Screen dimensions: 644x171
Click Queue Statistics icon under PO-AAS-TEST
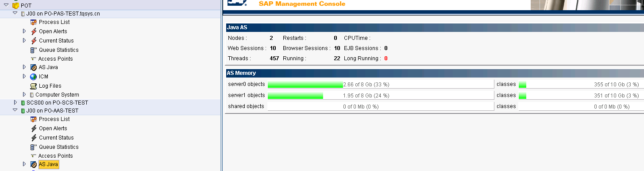point(34,147)
